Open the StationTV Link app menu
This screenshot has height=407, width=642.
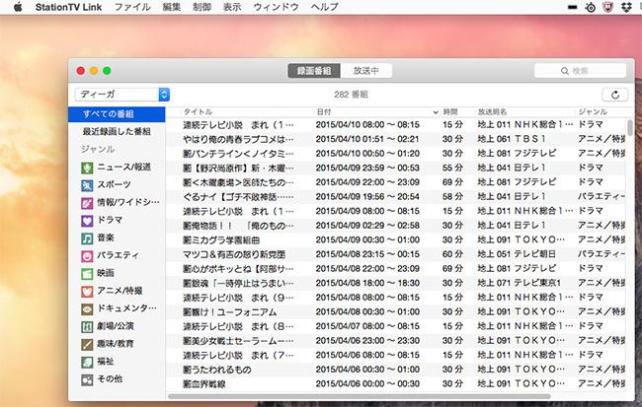(68, 7)
